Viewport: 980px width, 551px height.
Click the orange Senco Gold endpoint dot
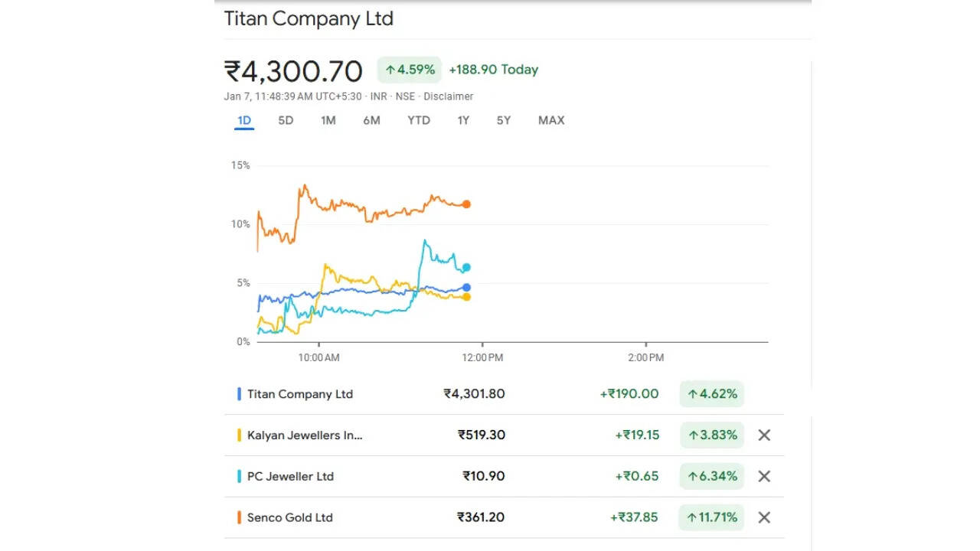[466, 204]
